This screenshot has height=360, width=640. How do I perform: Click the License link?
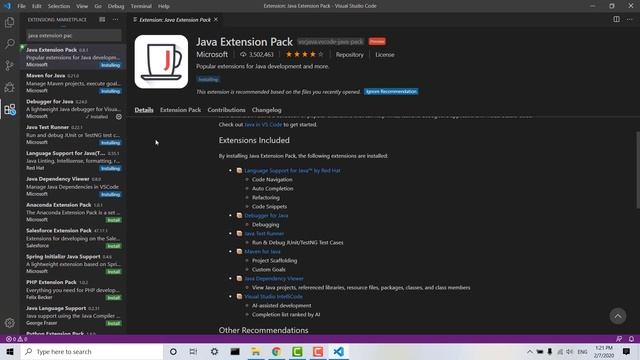385,55
